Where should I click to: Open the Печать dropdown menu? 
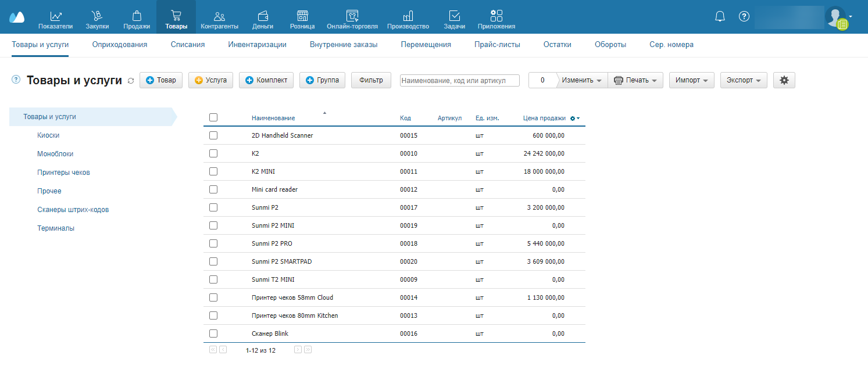click(x=635, y=80)
